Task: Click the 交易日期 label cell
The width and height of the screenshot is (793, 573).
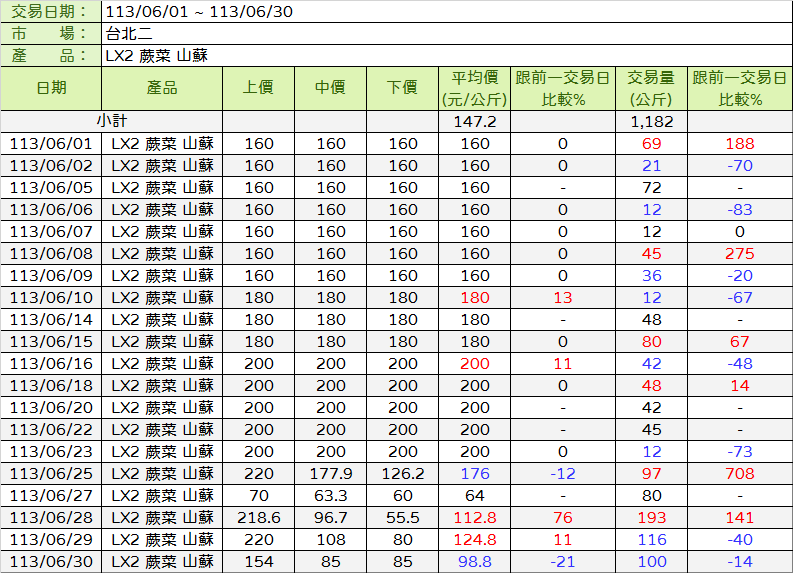Action: [x=50, y=12]
